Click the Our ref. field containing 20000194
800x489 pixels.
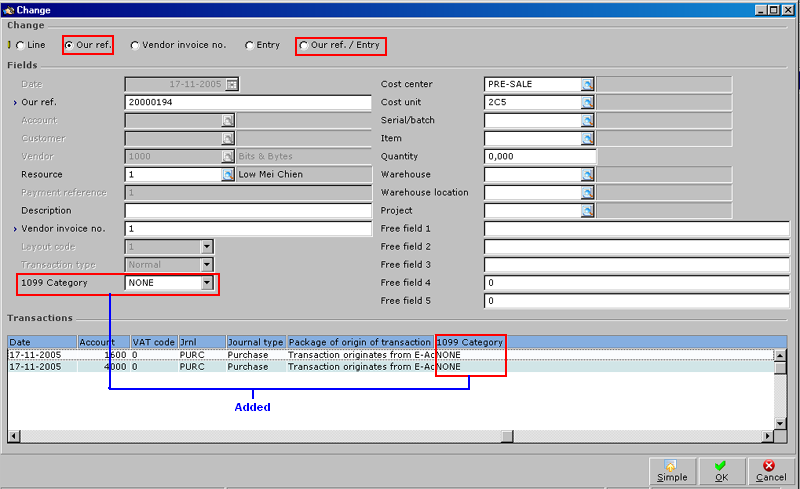tap(248, 102)
